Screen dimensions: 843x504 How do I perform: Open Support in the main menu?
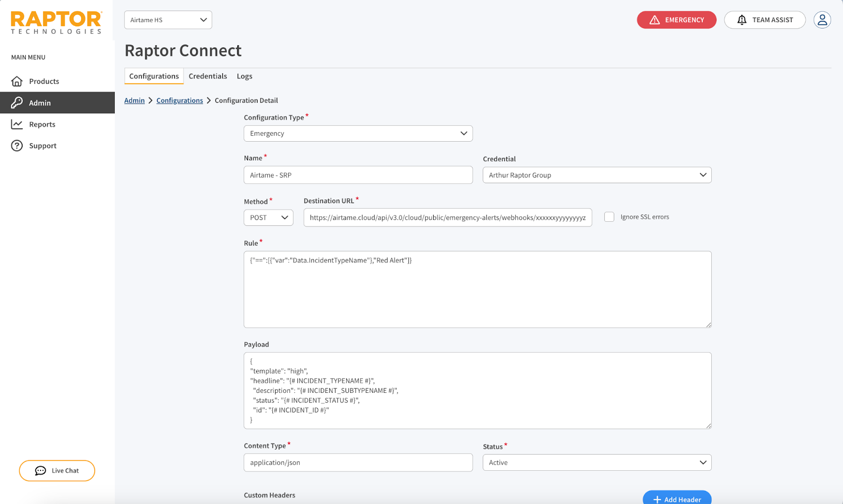tap(57, 146)
